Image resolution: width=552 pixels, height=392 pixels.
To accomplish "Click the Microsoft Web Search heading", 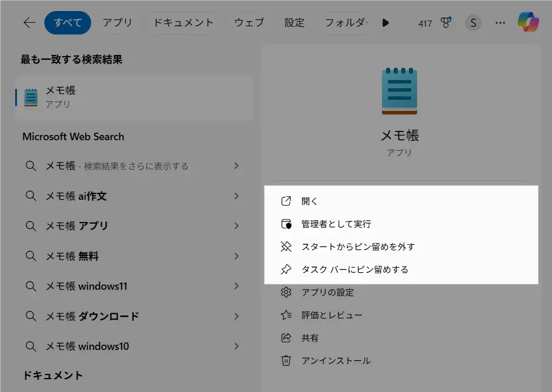I will [73, 137].
